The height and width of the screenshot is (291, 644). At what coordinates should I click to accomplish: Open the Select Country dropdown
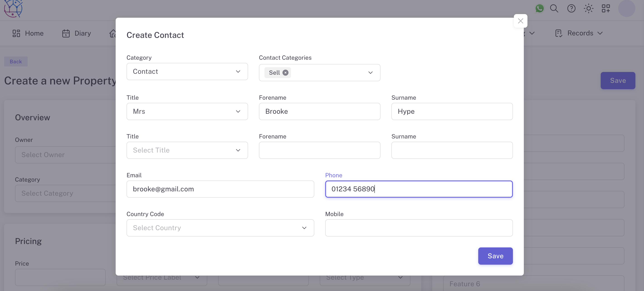coord(220,228)
